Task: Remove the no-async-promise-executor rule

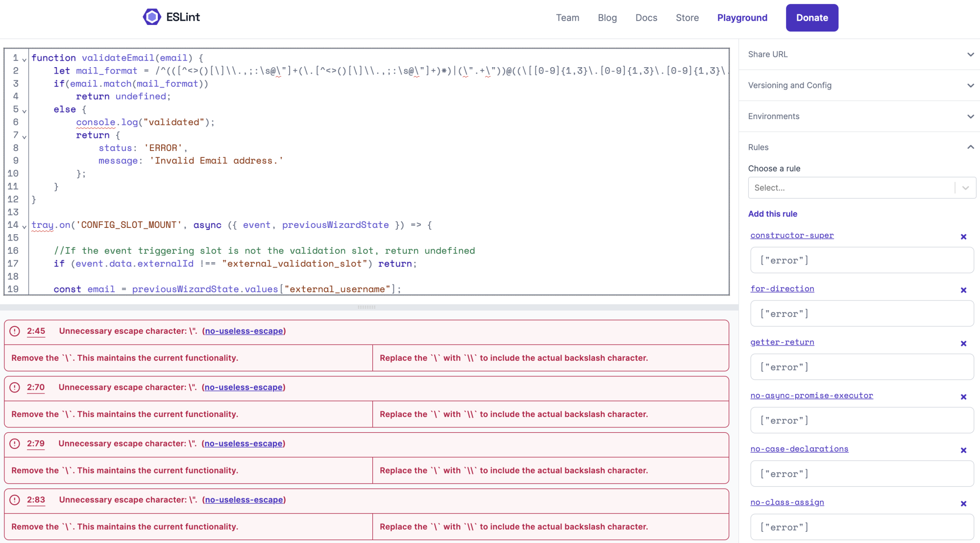Action: click(x=963, y=396)
